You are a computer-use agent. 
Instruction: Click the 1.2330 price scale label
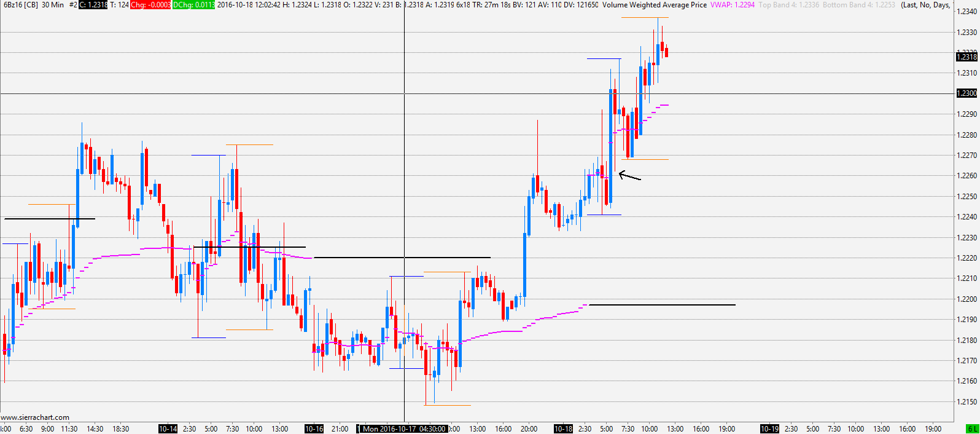click(x=967, y=32)
